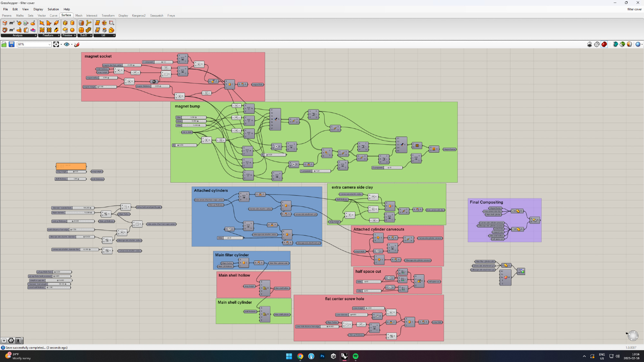Image resolution: width=644 pixels, height=362 pixels.
Task: Click the 'Main shell hollow' output parameter
Action: coord(282,288)
